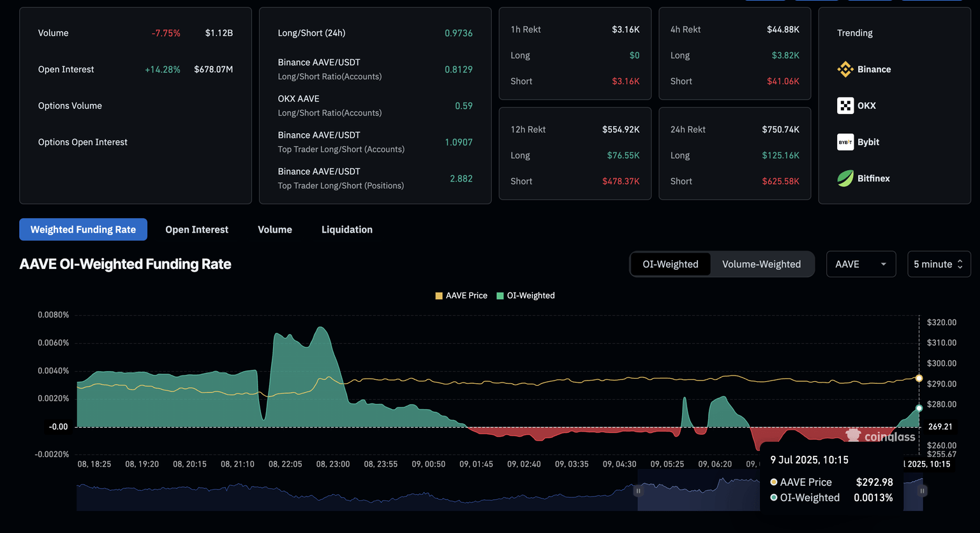Click the Binance trending exchange link
980x533 pixels.
874,69
